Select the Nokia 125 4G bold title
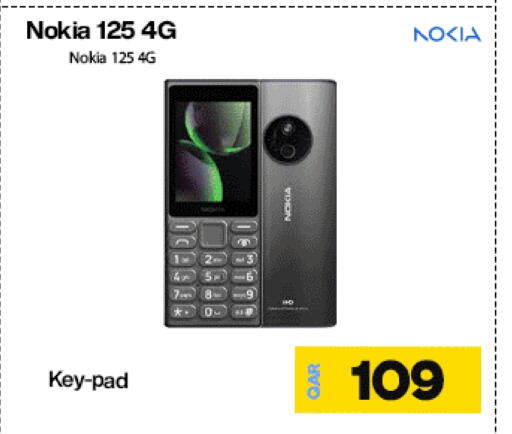512x434 pixels. coord(101,30)
